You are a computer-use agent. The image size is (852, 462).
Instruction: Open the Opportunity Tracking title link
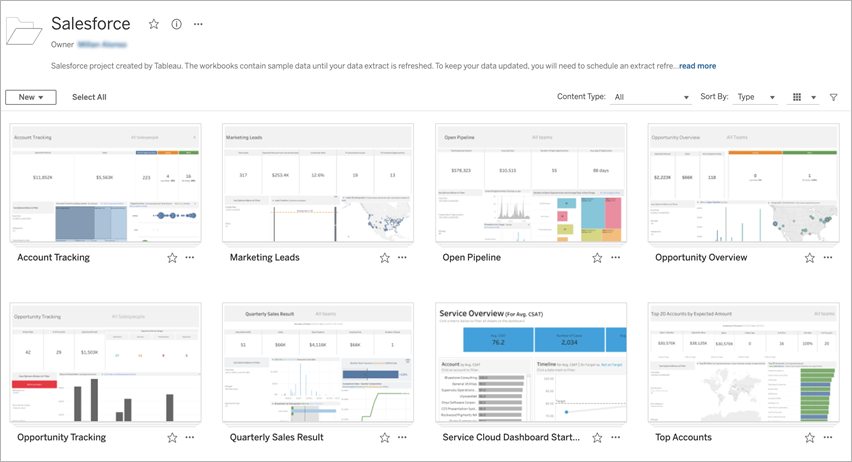61,438
